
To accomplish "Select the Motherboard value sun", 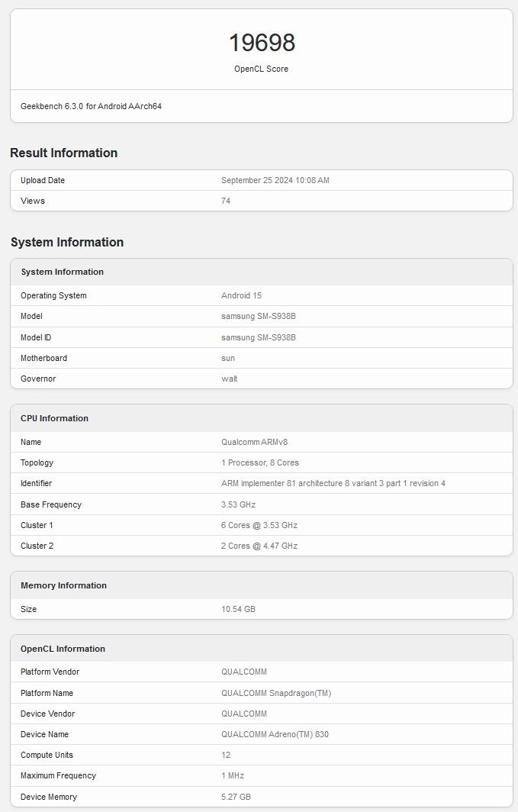I will coord(228,359).
